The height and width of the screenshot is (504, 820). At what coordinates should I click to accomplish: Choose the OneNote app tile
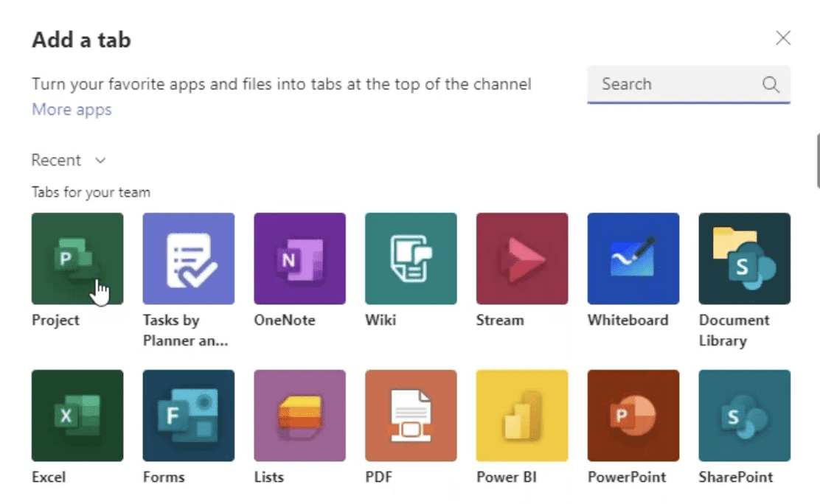pyautogui.click(x=299, y=259)
